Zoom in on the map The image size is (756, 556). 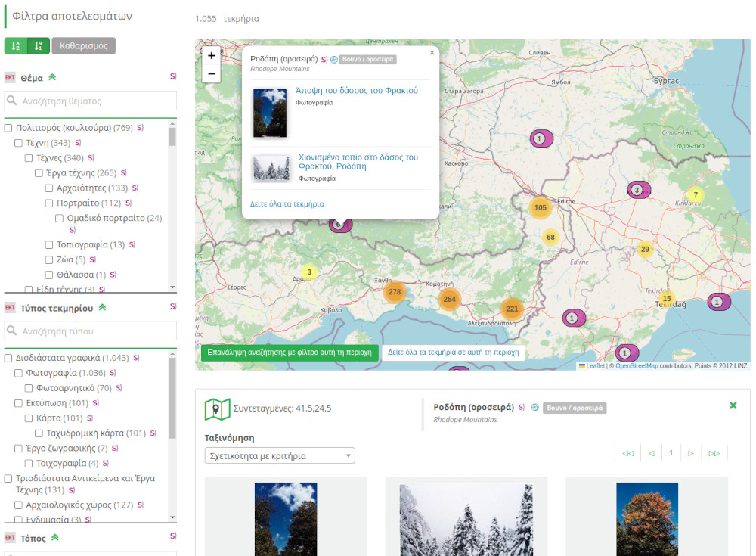click(x=212, y=55)
